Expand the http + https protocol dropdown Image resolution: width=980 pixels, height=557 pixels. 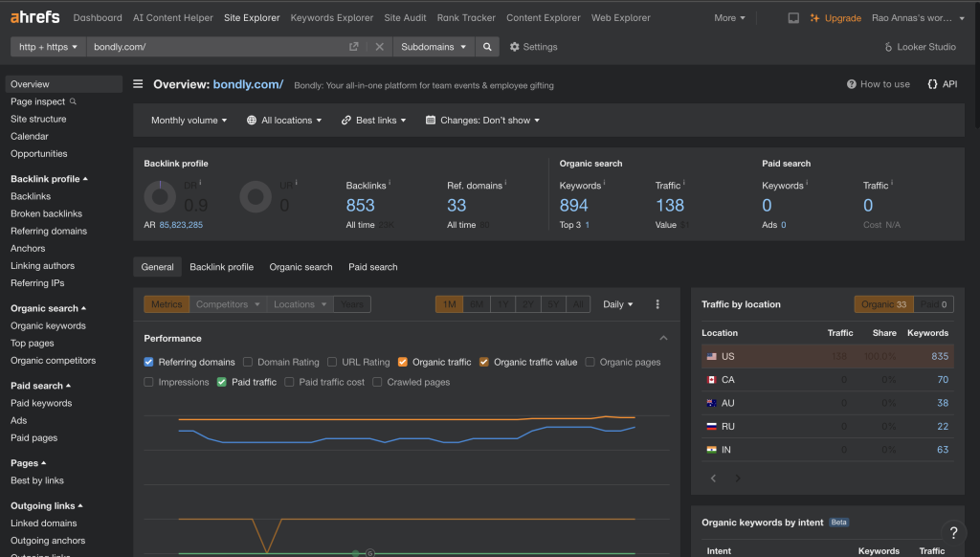coord(48,47)
